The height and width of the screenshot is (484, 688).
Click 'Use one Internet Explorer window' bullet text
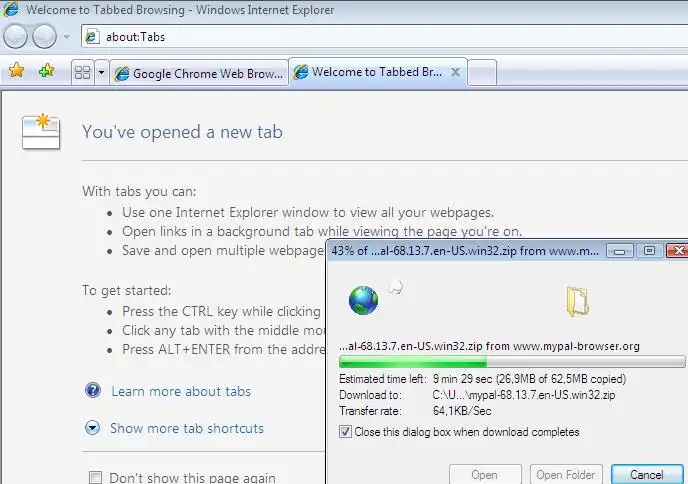(x=308, y=212)
